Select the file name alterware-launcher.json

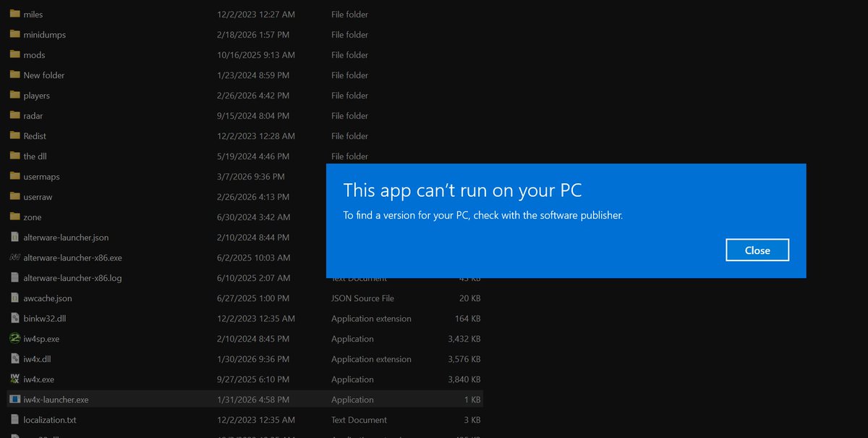tap(66, 237)
